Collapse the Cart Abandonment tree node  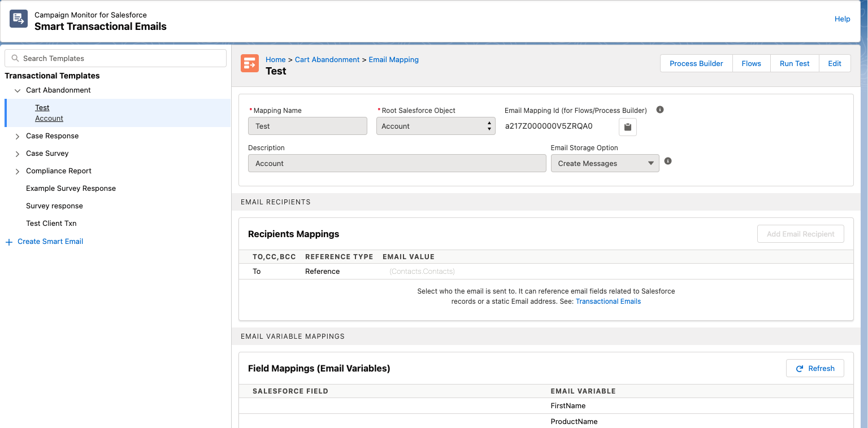[x=18, y=90]
